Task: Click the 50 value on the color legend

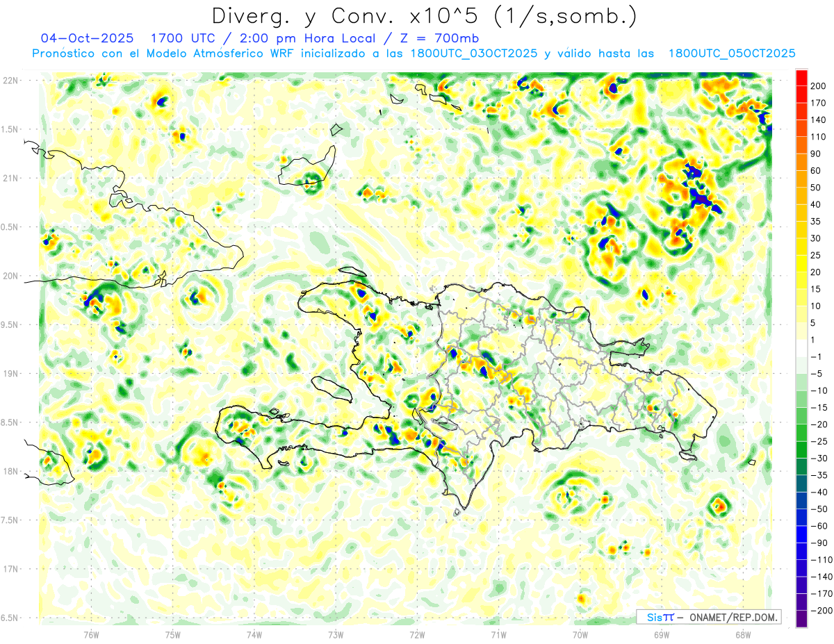Action: pyautogui.click(x=817, y=188)
